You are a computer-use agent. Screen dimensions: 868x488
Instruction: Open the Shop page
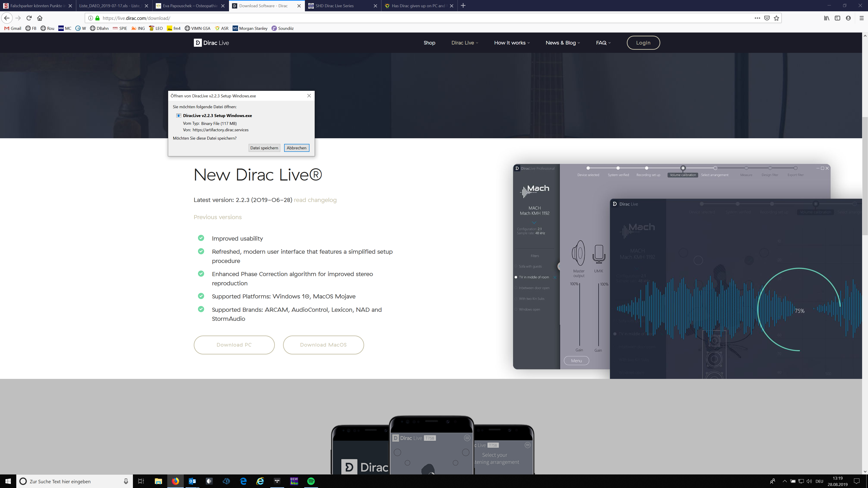[429, 43]
